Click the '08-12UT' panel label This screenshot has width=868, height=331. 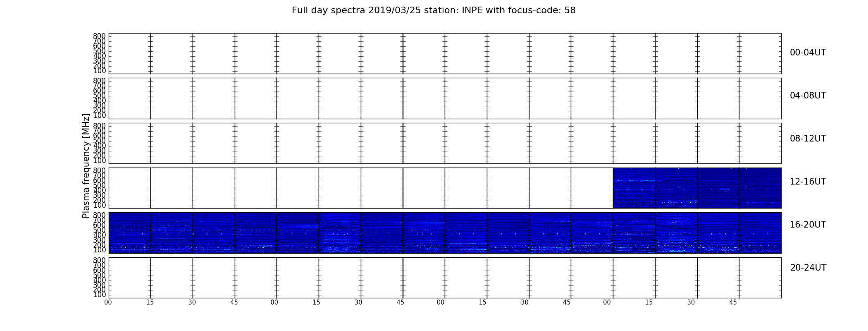(x=808, y=139)
